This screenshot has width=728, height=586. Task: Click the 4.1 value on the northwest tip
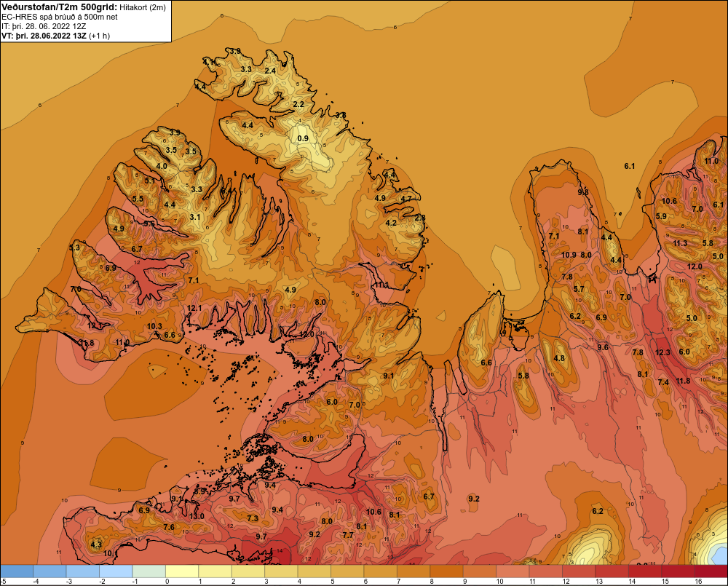point(208,61)
